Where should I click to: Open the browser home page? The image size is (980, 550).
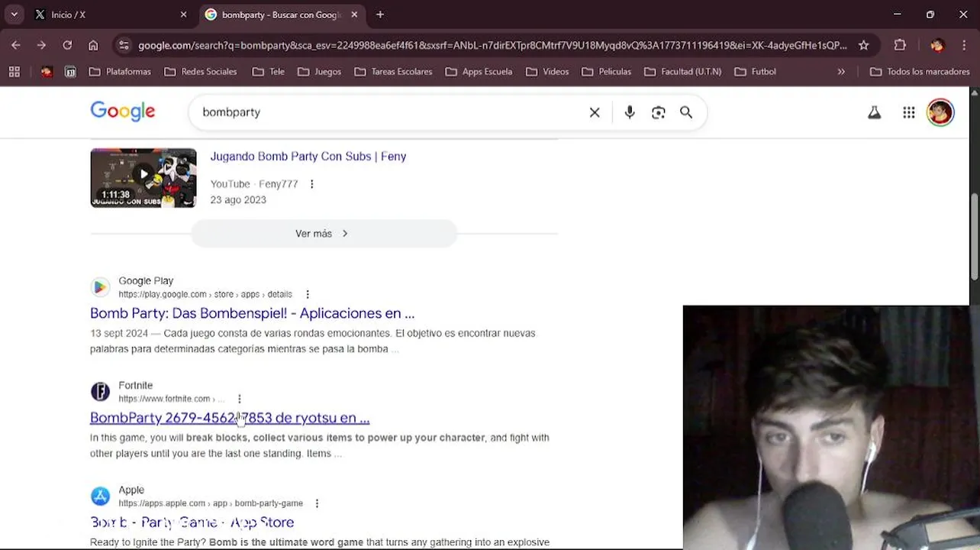point(93,45)
